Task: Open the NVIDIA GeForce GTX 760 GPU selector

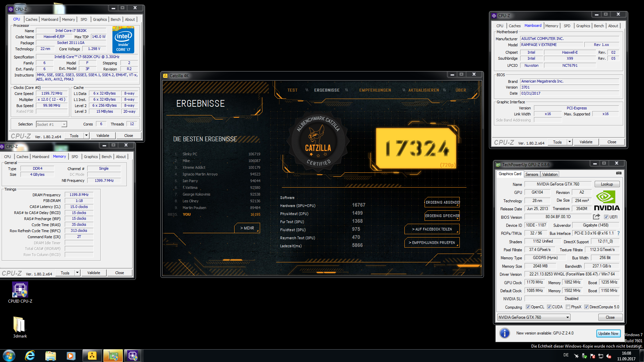Action: (534, 317)
